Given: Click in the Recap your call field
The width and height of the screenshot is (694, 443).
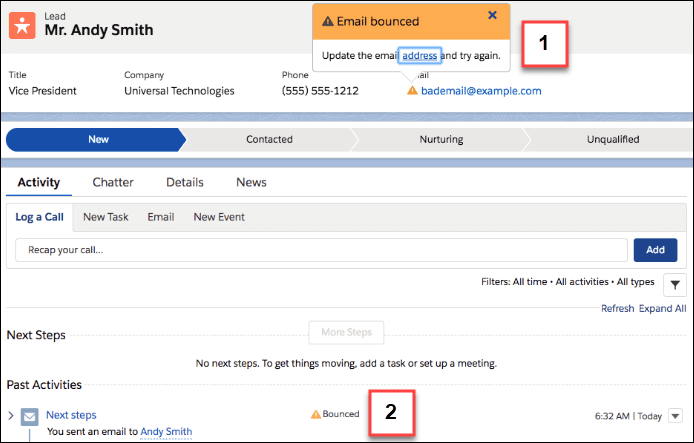Looking at the screenshot, I should click(x=321, y=250).
